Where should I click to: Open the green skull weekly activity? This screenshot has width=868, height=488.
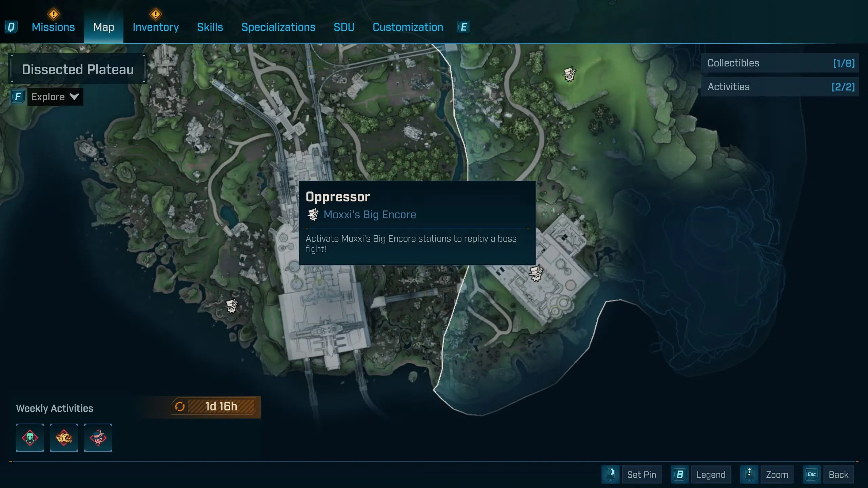tap(30, 438)
